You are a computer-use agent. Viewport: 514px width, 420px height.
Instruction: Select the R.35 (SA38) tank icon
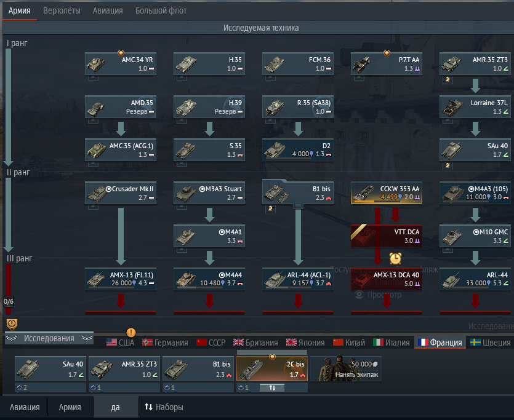275,108
